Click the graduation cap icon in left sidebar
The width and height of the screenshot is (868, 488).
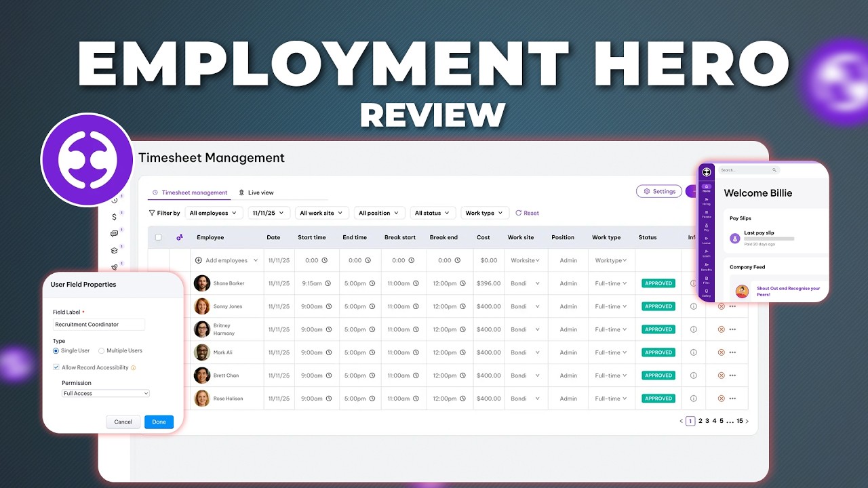[114, 250]
